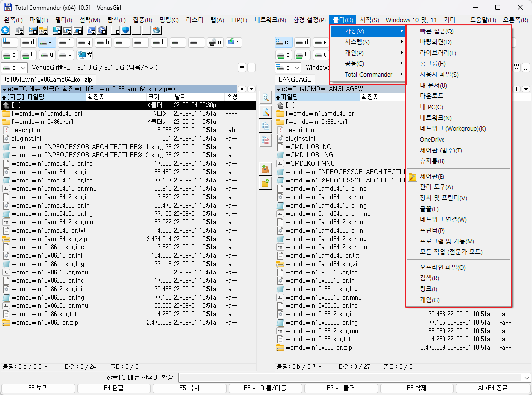This screenshot has height=395, width=532.
Task: Click the network neighborhood ₩ drive button left
Action: pos(85,54)
